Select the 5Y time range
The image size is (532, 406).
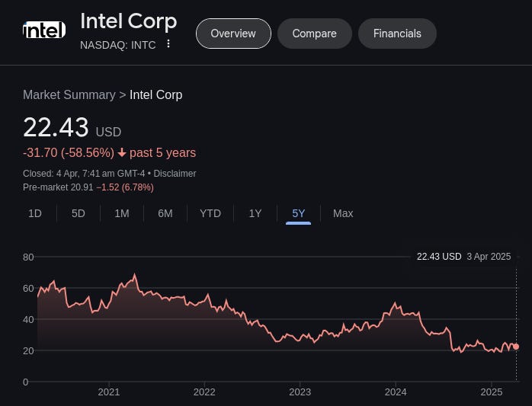pos(299,213)
